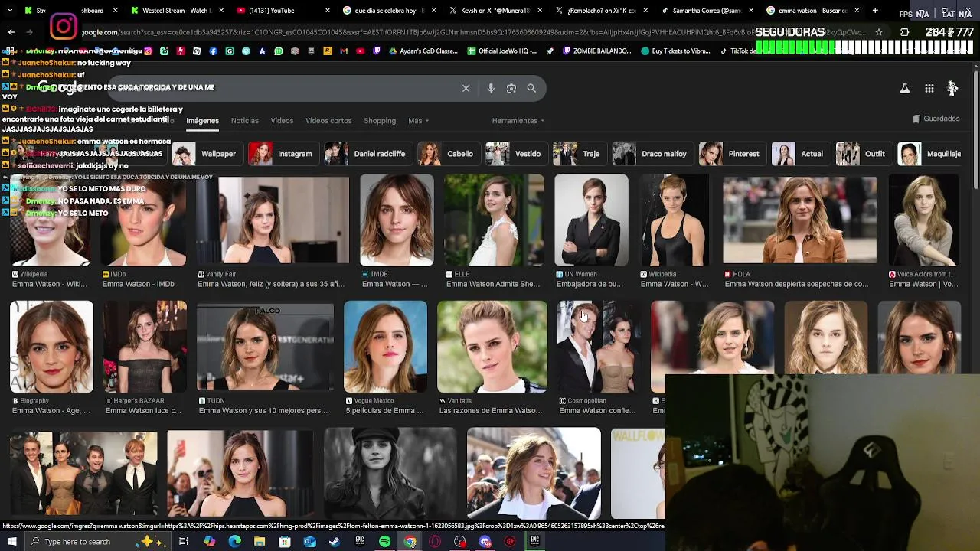Open Google Lens image search icon

pos(511,88)
